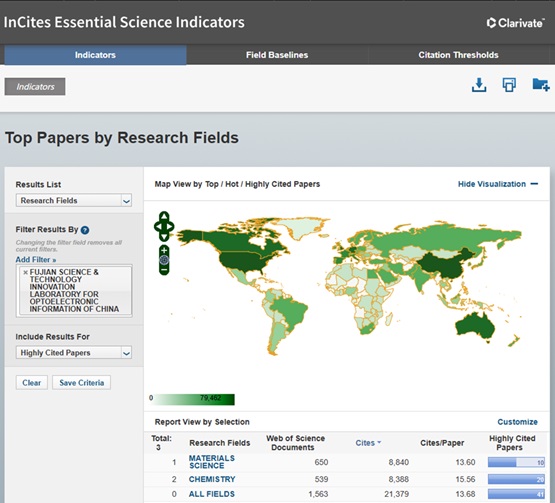Click the green map legend gradient
Image resolution: width=555 pixels, height=503 pixels.
pyautogui.click(x=194, y=399)
